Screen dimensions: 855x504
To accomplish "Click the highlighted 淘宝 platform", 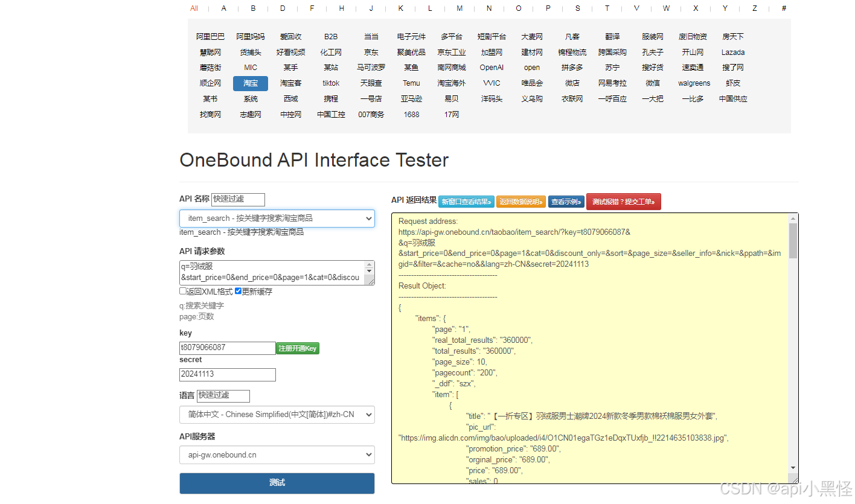I will click(x=251, y=83).
